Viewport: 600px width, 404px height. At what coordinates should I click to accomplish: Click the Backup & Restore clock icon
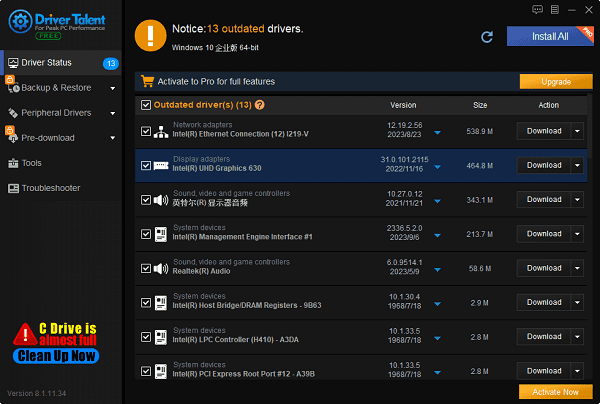tap(13, 88)
